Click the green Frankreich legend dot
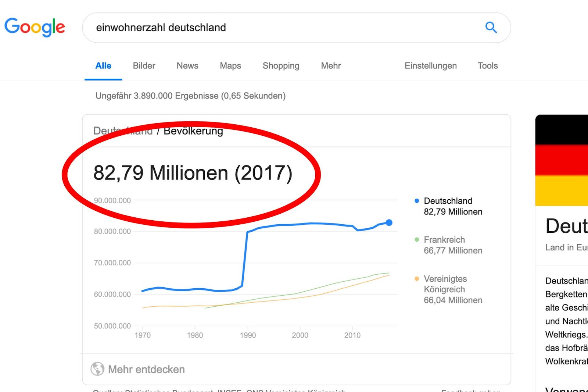Image resolution: width=588 pixels, height=392 pixels. (417, 240)
